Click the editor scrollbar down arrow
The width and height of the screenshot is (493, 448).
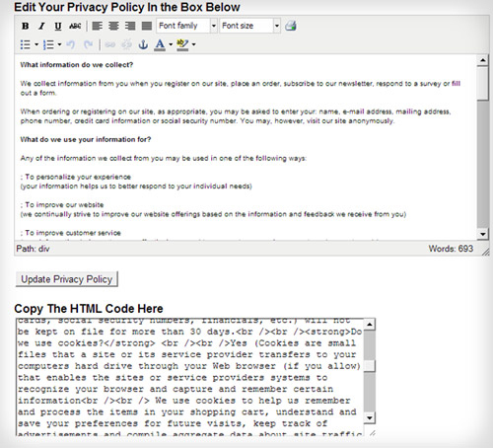point(482,234)
